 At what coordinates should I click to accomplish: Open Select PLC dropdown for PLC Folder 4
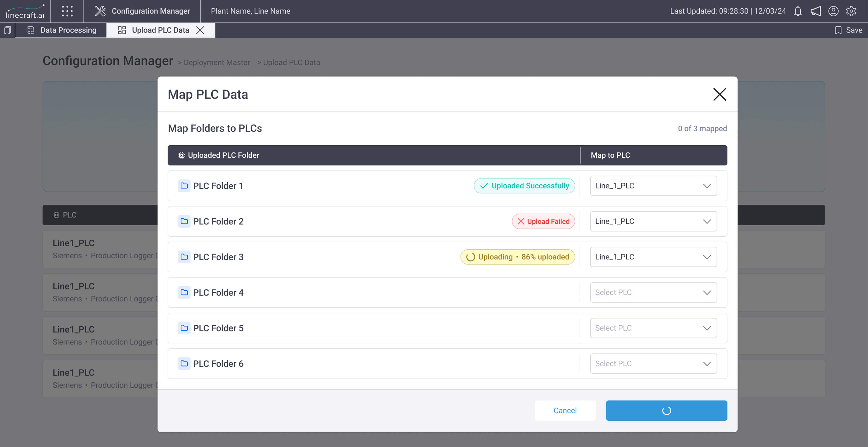click(x=653, y=292)
